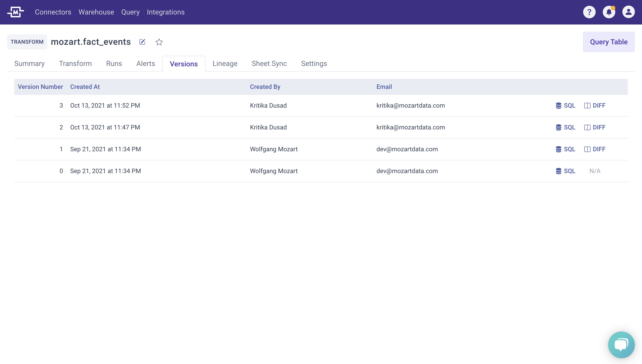
Task: Switch to the Lineage tab
Action: [225, 63]
